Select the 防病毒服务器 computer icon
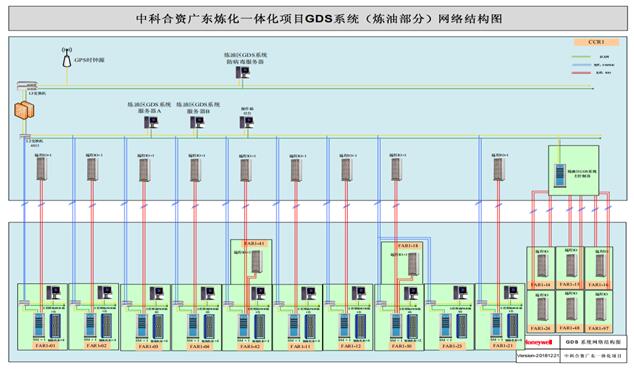Image resolution: width=634 pixels, height=371 pixels. (x=243, y=72)
